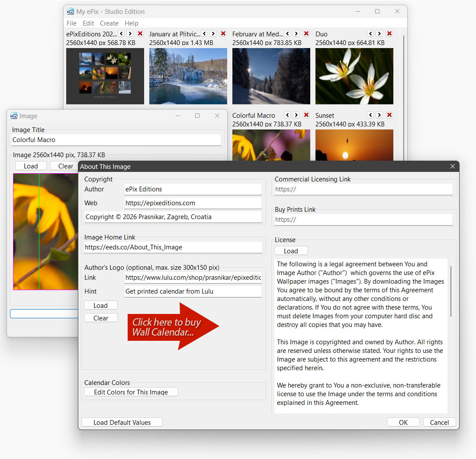This screenshot has height=459, width=476.
Task: Click Load Default Values button
Action: [122, 422]
